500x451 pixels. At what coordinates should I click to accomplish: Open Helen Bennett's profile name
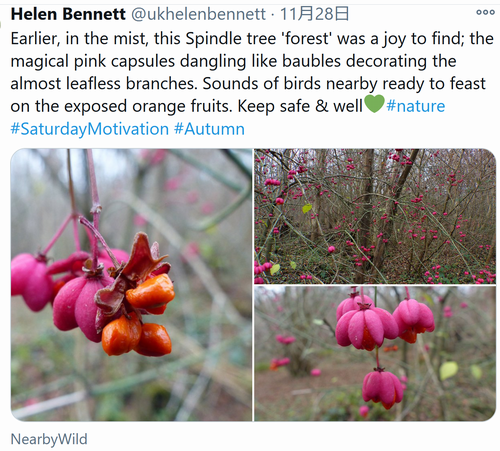coord(68,14)
